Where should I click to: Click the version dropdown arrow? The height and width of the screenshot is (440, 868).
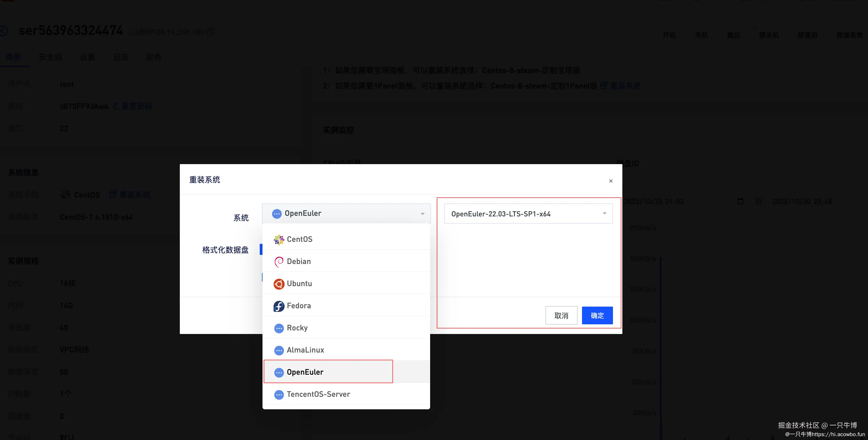pos(604,213)
